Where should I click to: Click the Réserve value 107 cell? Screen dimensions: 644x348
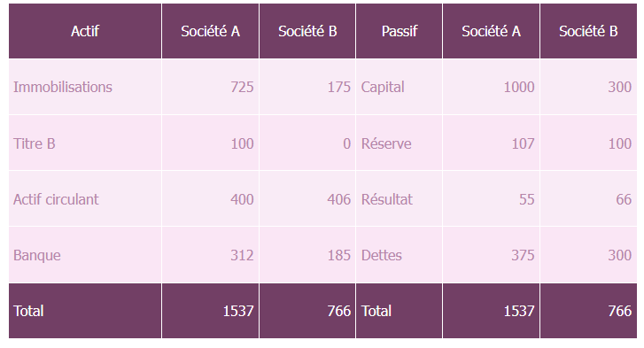coord(492,143)
